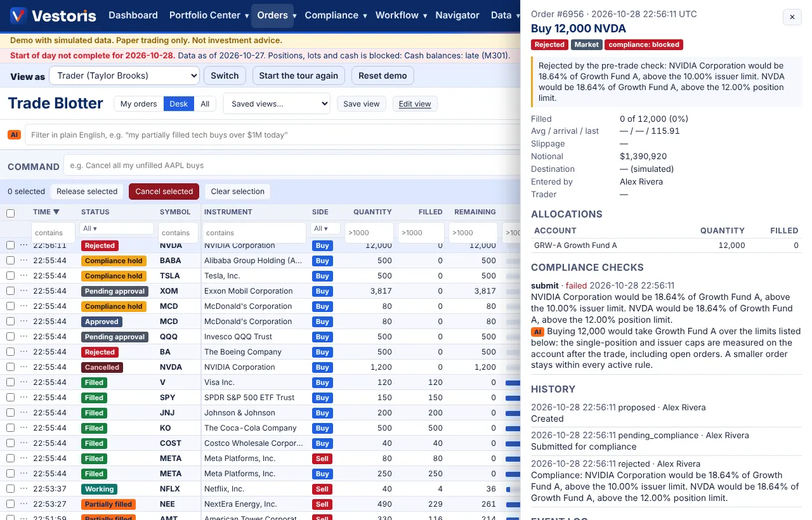The image size is (812, 520).
Task: Click the red Cancel selected button
Action: click(164, 192)
